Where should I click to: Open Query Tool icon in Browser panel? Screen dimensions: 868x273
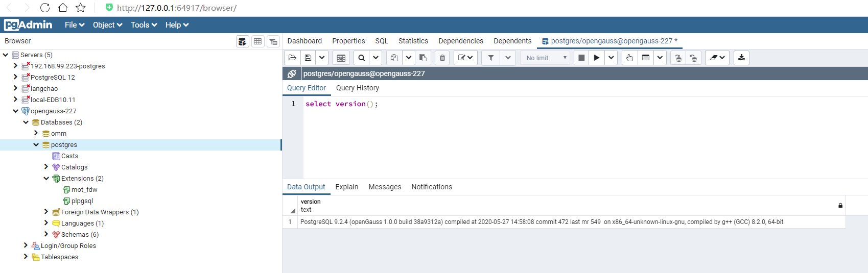click(242, 41)
